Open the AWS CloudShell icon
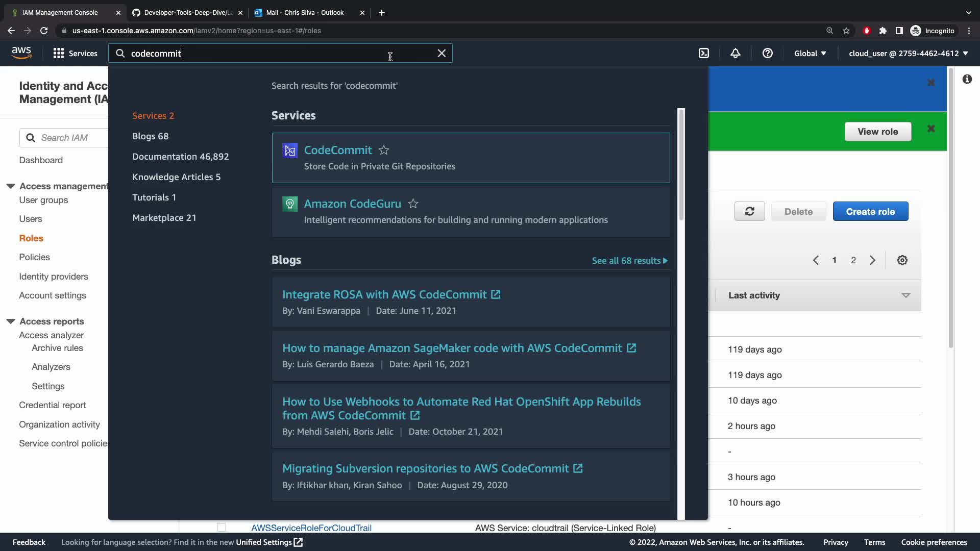 tap(704, 53)
